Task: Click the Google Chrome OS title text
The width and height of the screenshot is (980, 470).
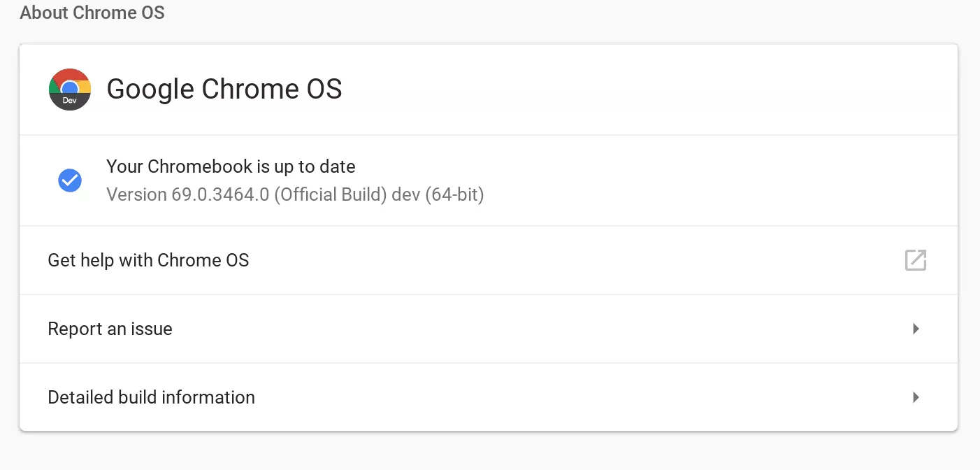Action: click(x=224, y=89)
